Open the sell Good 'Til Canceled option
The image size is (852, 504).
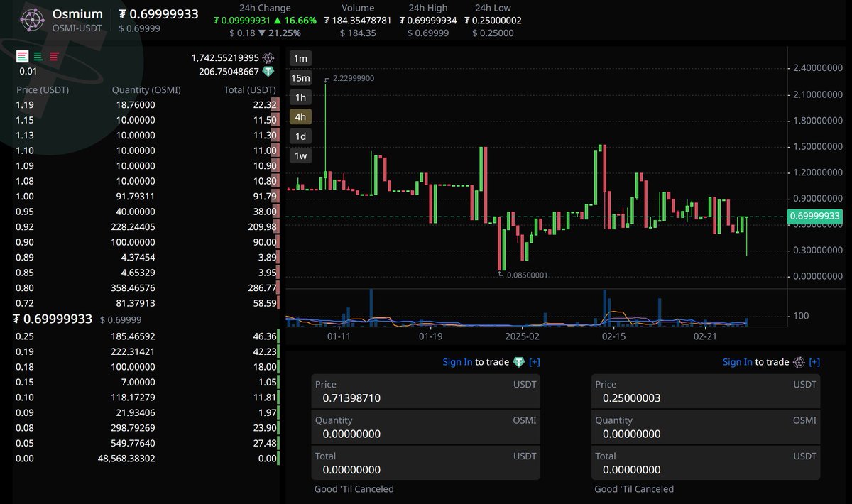[x=634, y=489]
